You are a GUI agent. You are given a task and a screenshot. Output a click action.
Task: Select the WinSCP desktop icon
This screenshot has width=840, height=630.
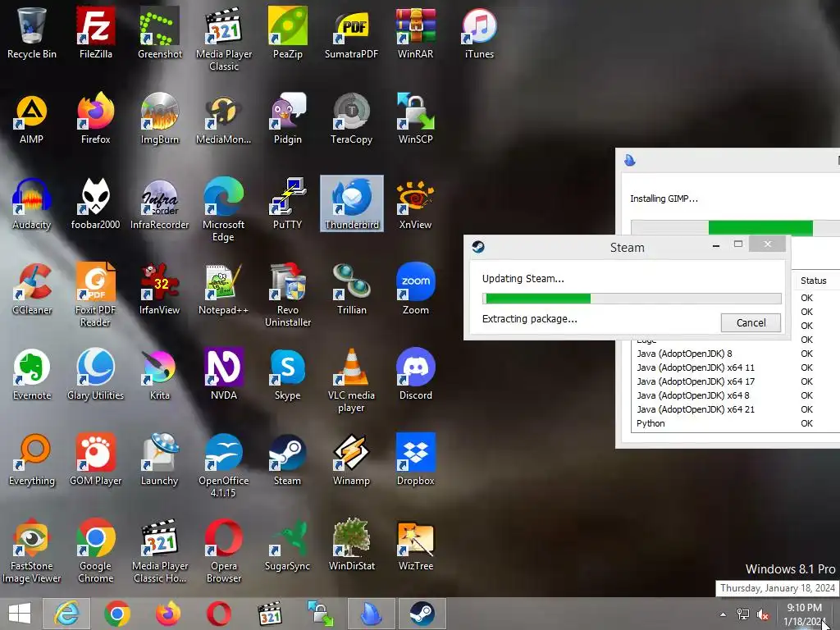tap(415, 119)
